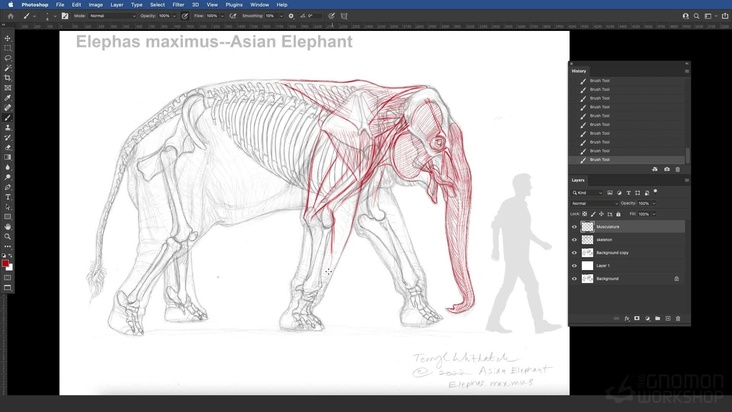Open the layer Opacity dropdown
The image size is (732, 412).
click(654, 203)
